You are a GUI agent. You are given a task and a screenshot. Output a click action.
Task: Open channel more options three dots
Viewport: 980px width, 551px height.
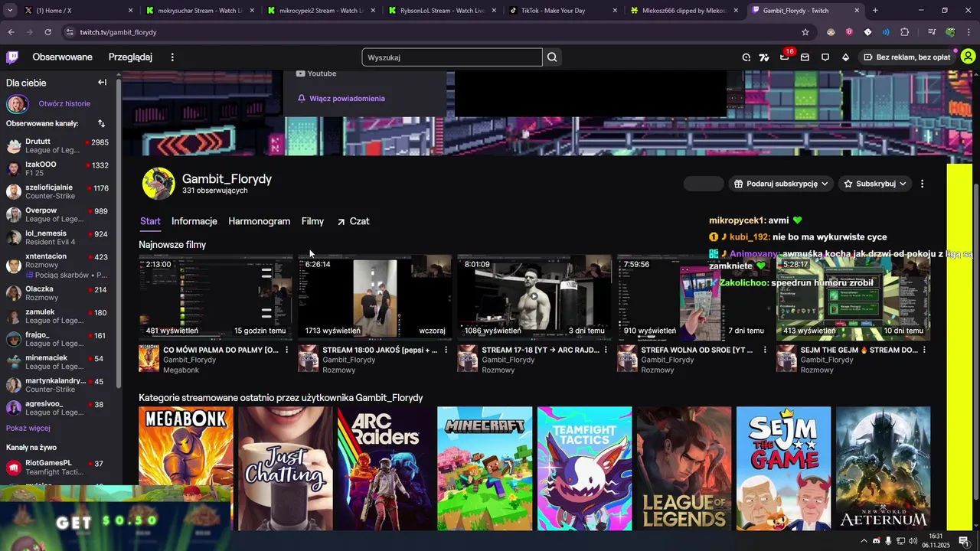pyautogui.click(x=922, y=184)
